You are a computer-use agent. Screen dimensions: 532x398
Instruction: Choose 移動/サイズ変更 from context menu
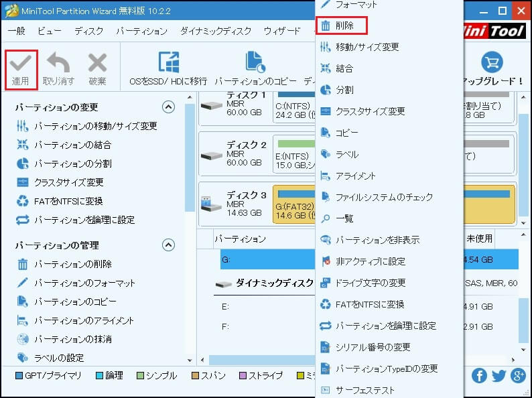(367, 47)
